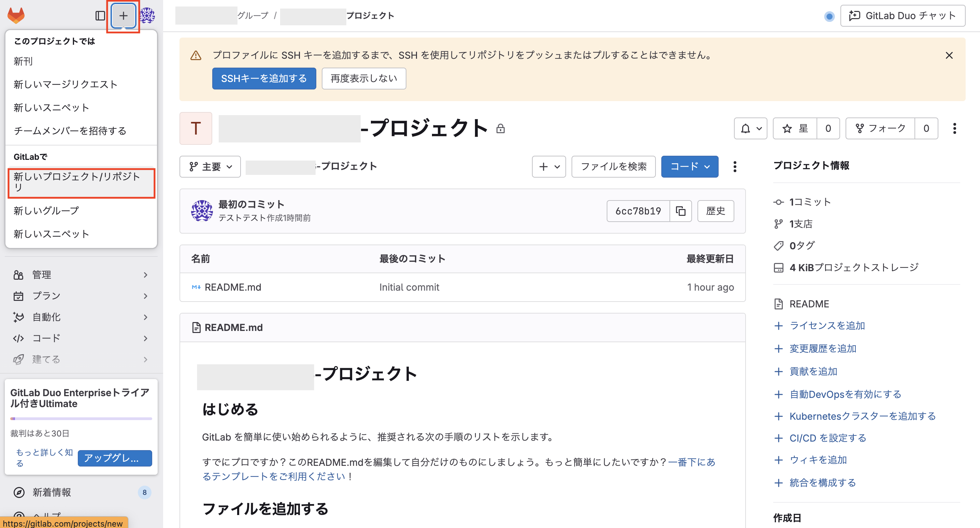Expand the プラン sidebar section
This screenshot has width=980, height=528.
click(81, 296)
